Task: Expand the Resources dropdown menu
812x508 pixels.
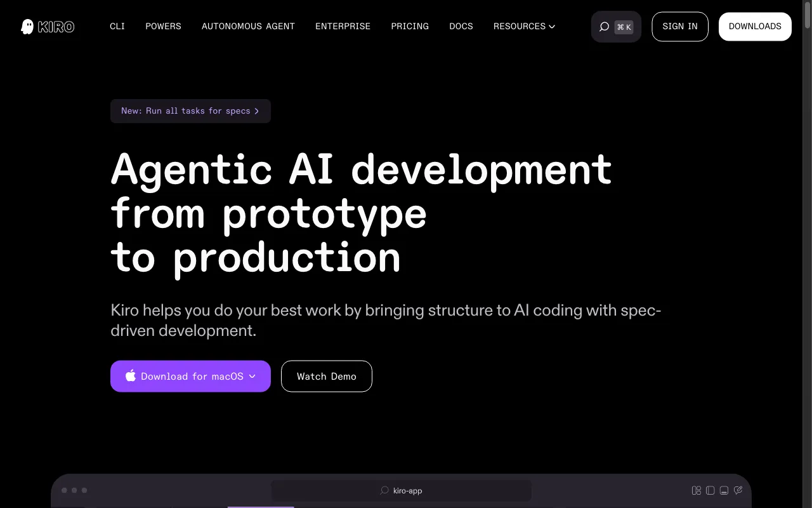Action: pyautogui.click(x=524, y=26)
